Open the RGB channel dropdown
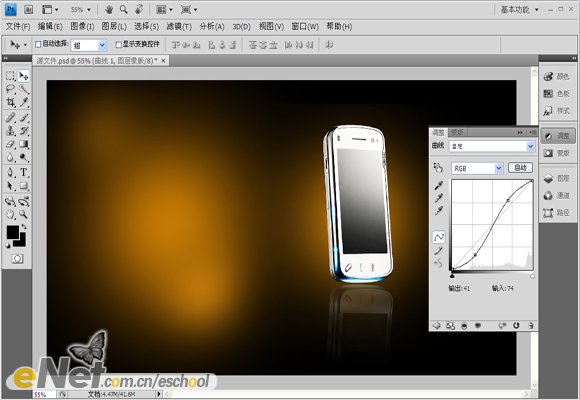580x400 pixels. [477, 168]
